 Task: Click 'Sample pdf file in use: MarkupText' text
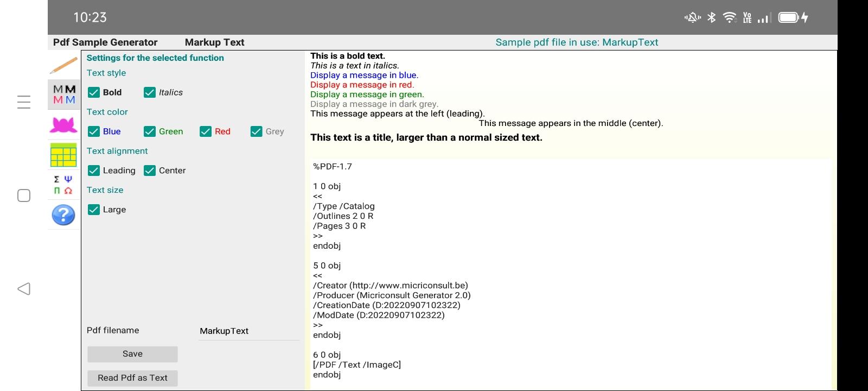click(x=577, y=42)
